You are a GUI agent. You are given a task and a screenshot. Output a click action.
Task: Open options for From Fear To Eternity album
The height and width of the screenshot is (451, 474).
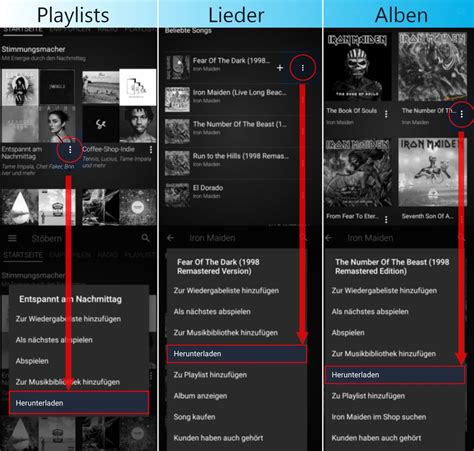pos(386,219)
